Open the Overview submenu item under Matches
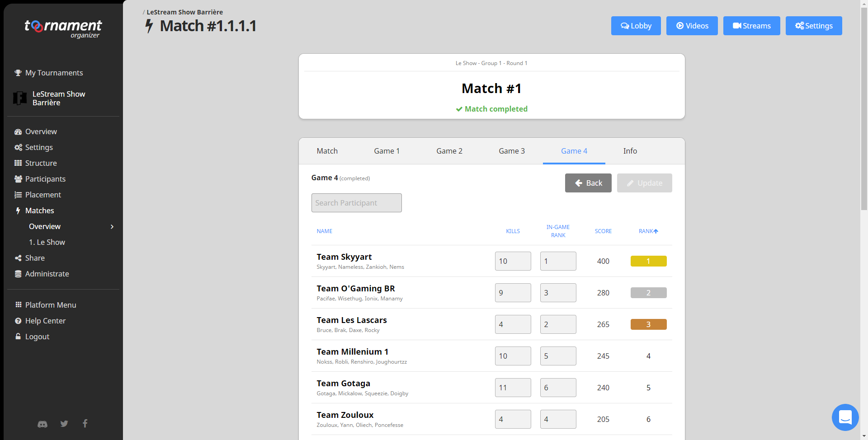The image size is (868, 440). (x=45, y=226)
